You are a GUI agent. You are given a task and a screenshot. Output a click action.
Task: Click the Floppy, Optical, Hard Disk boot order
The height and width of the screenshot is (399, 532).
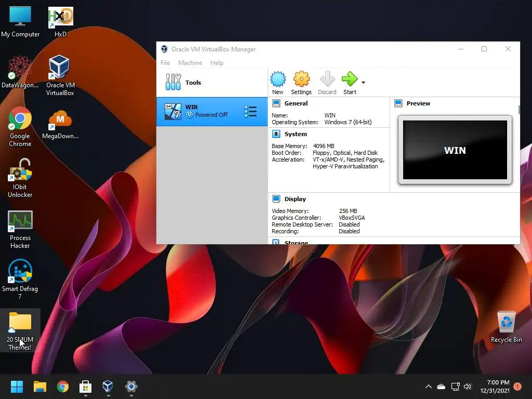(345, 153)
